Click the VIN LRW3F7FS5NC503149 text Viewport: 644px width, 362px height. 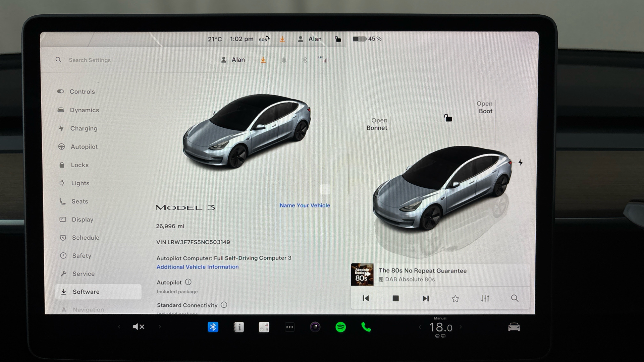193,242
